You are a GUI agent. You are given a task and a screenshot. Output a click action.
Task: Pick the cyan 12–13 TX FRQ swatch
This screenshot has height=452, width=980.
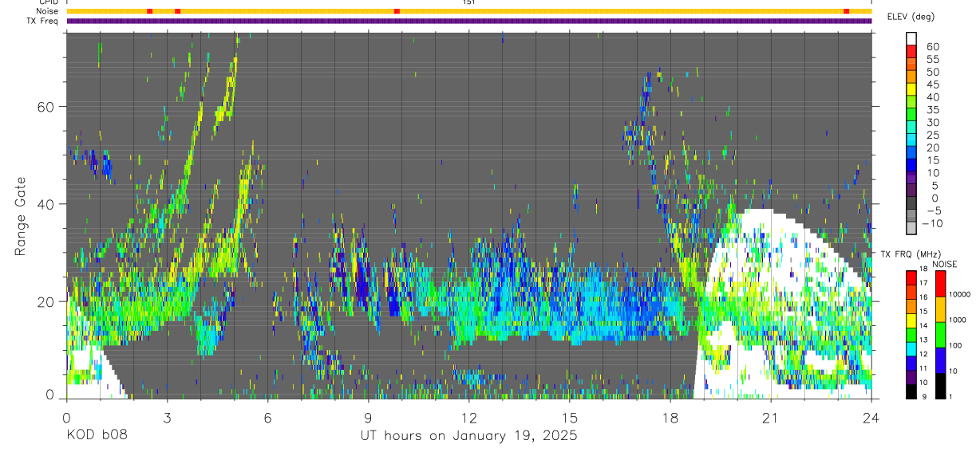[x=911, y=349]
